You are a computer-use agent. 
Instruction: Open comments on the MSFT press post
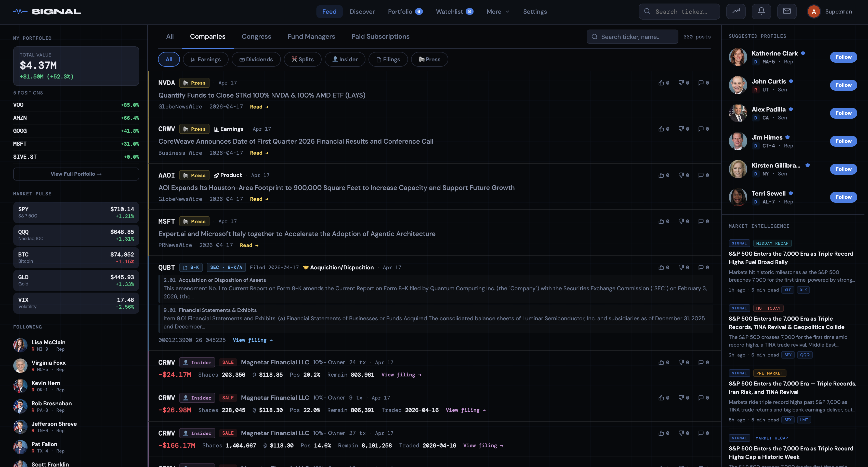(702, 221)
